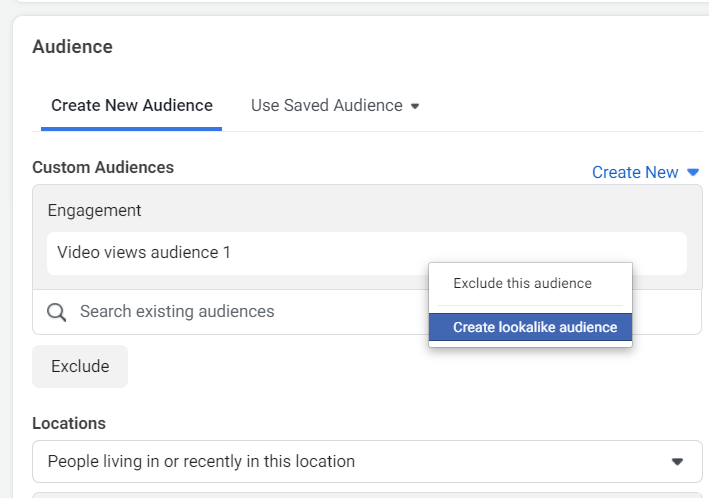Select the Video views audience 1 entry
This screenshot has height=498, width=709.
click(x=144, y=253)
